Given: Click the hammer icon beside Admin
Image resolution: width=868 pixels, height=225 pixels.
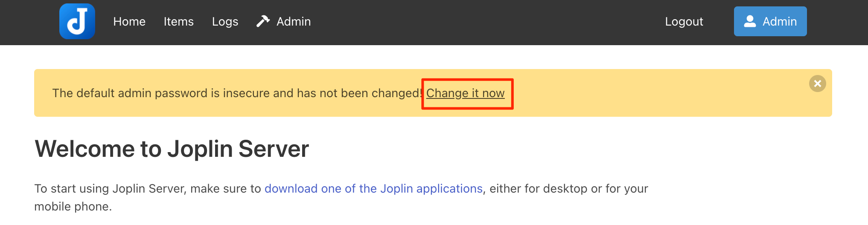Looking at the screenshot, I should coord(263,21).
